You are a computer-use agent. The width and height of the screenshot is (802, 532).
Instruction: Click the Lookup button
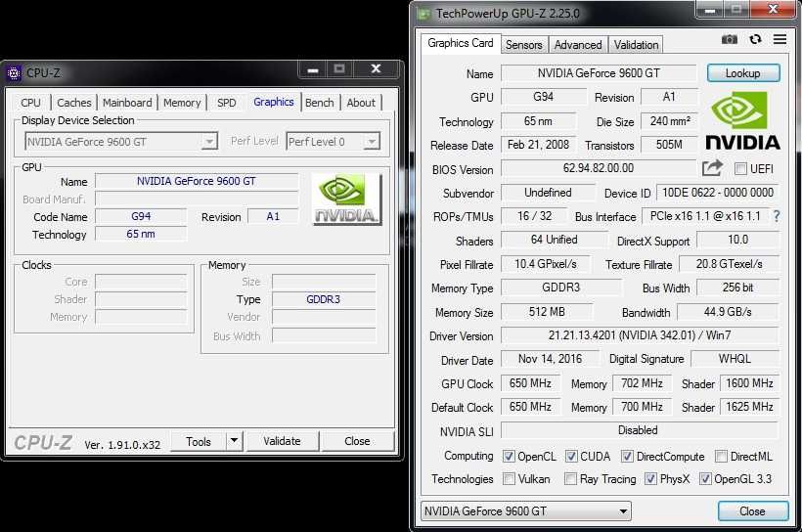743,73
